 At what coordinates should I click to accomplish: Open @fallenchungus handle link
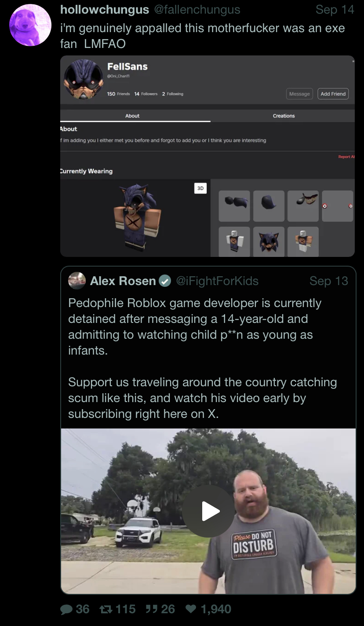[197, 10]
